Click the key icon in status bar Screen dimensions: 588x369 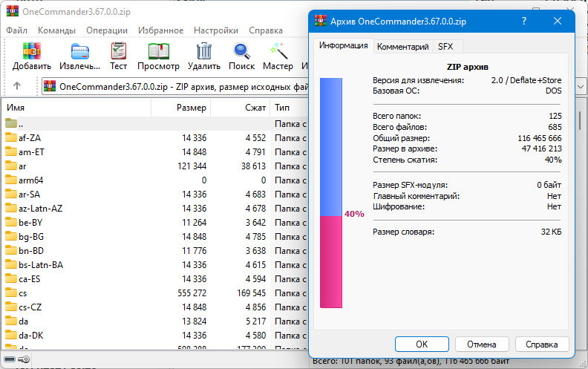24,359
